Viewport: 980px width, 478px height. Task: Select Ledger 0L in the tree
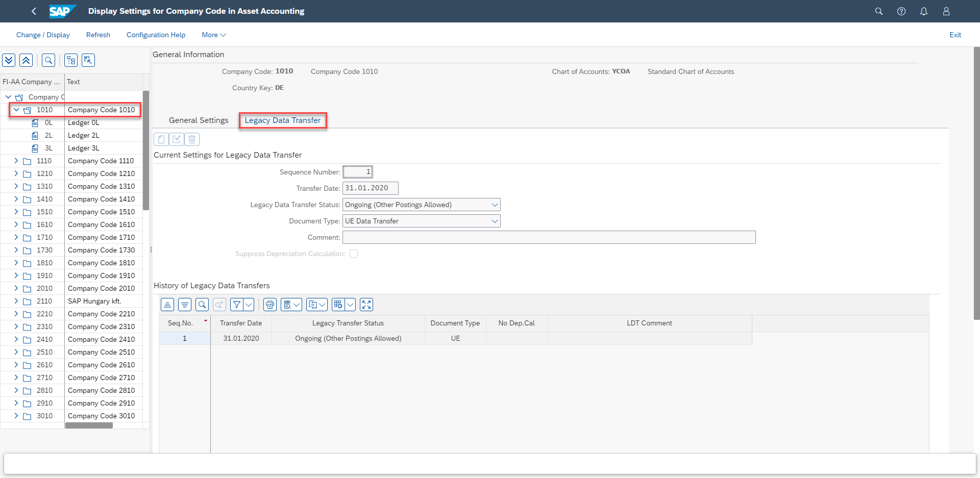click(71, 122)
